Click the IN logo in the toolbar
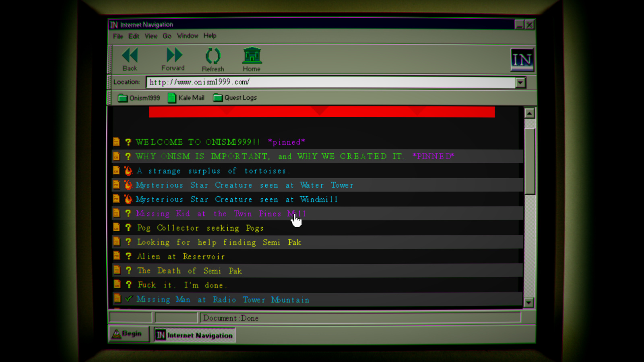 (522, 60)
